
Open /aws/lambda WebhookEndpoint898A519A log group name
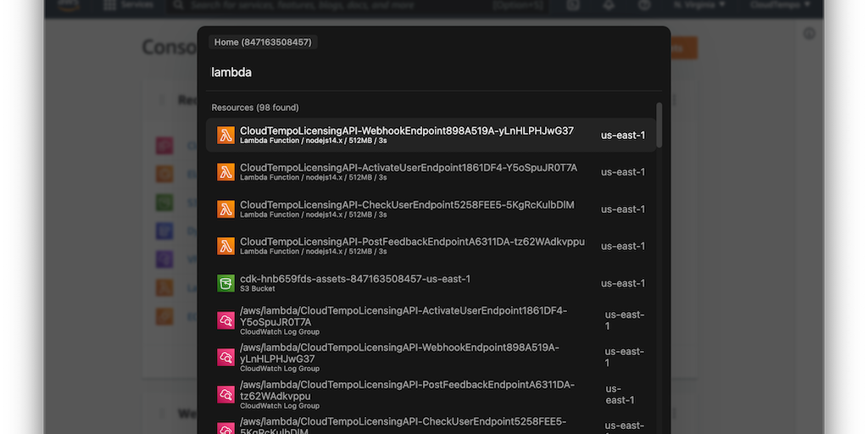pyautogui.click(x=400, y=353)
